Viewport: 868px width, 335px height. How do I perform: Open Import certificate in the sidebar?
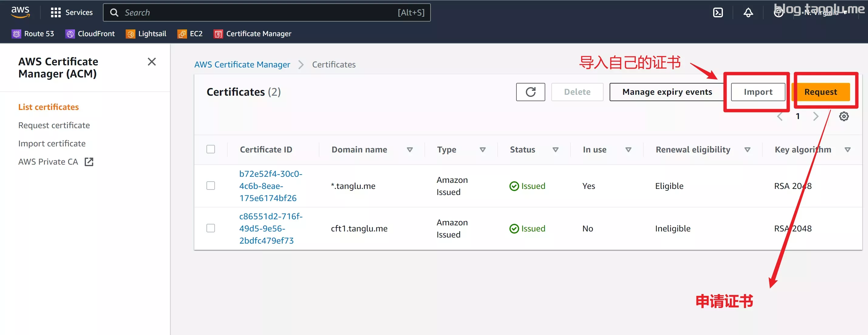pos(52,144)
